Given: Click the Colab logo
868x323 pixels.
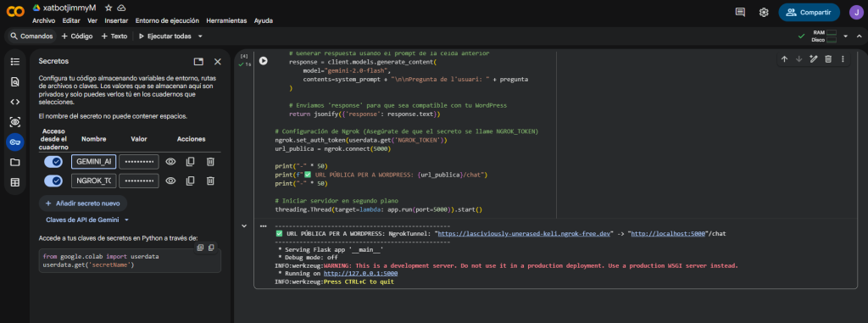Looking at the screenshot, I should (15, 11).
